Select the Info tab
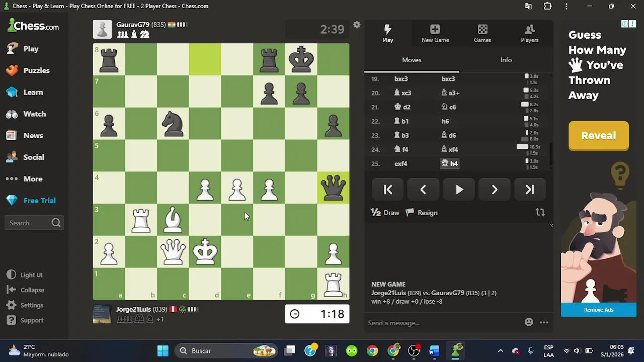This screenshot has width=644, height=362. click(506, 60)
